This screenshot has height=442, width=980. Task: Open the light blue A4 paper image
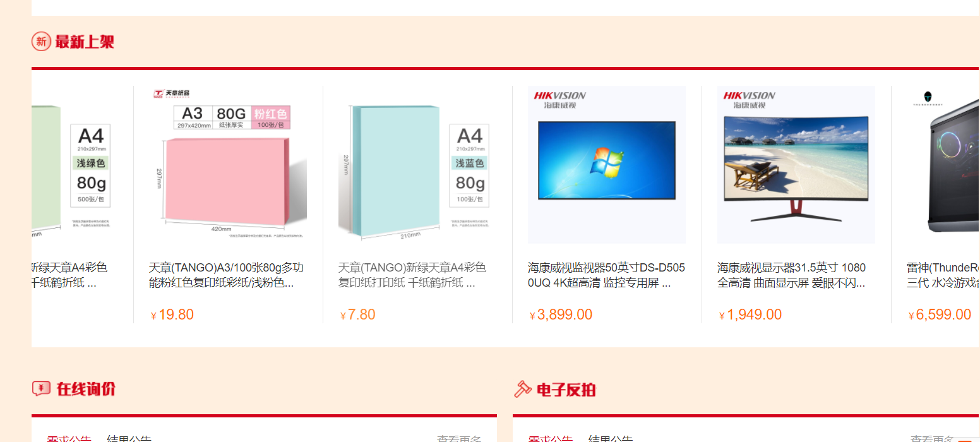[417, 165]
